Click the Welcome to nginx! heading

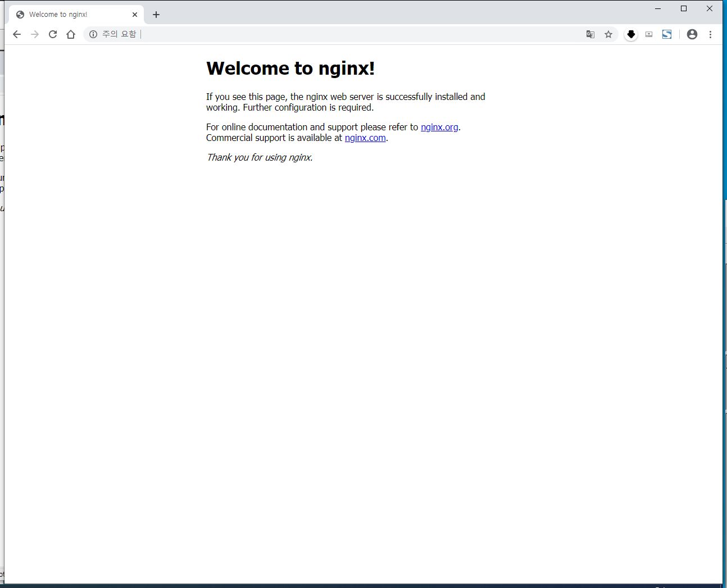coord(290,68)
